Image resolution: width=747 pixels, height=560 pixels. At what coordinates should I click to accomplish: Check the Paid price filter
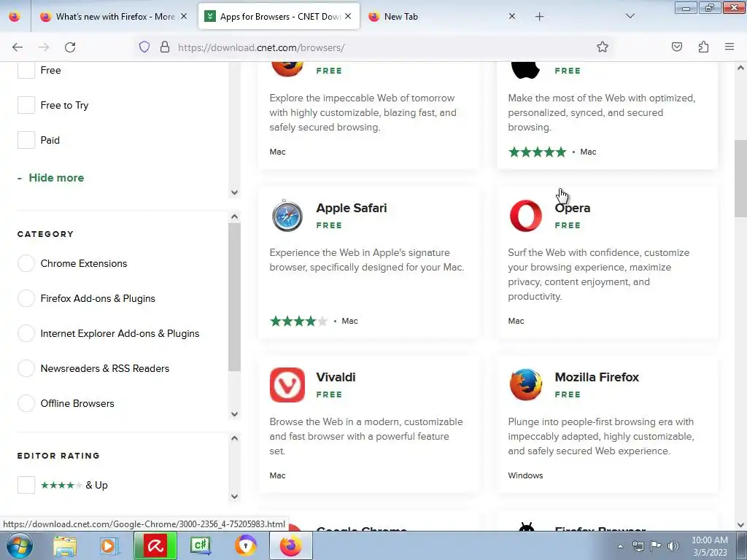tap(26, 140)
